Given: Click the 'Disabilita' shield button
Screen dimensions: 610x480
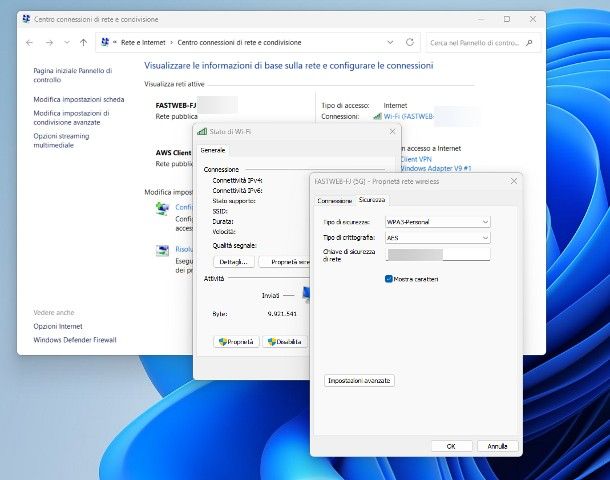Looking at the screenshot, I should pos(285,342).
